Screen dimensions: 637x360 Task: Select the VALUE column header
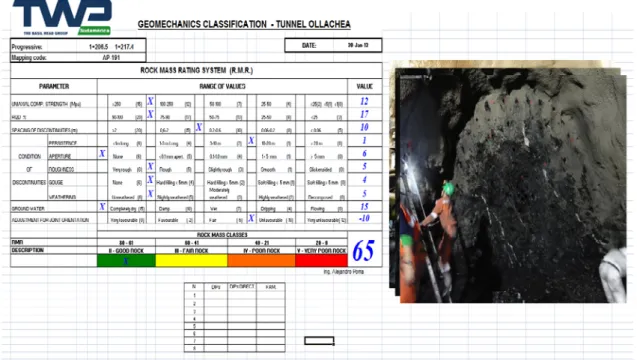point(364,87)
